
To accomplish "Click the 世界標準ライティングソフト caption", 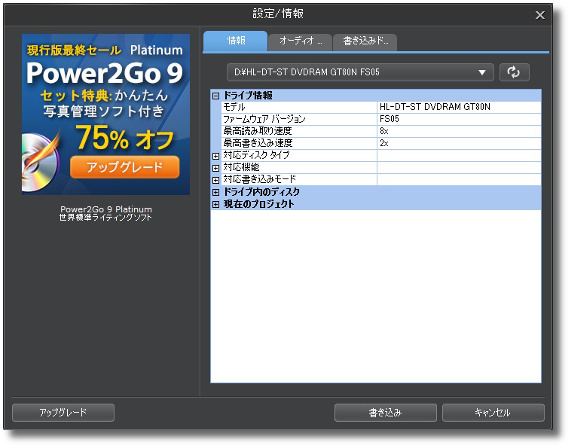I will point(105,218).
